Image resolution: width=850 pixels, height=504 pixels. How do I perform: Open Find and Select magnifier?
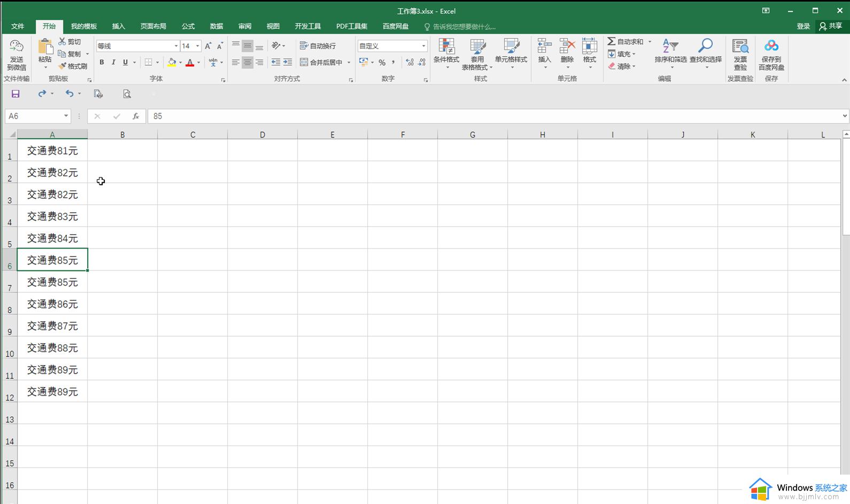tap(706, 46)
